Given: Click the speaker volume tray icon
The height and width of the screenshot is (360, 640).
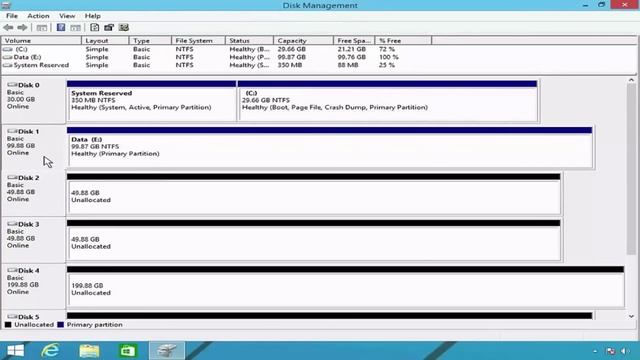Looking at the screenshot, I should [x=624, y=351].
